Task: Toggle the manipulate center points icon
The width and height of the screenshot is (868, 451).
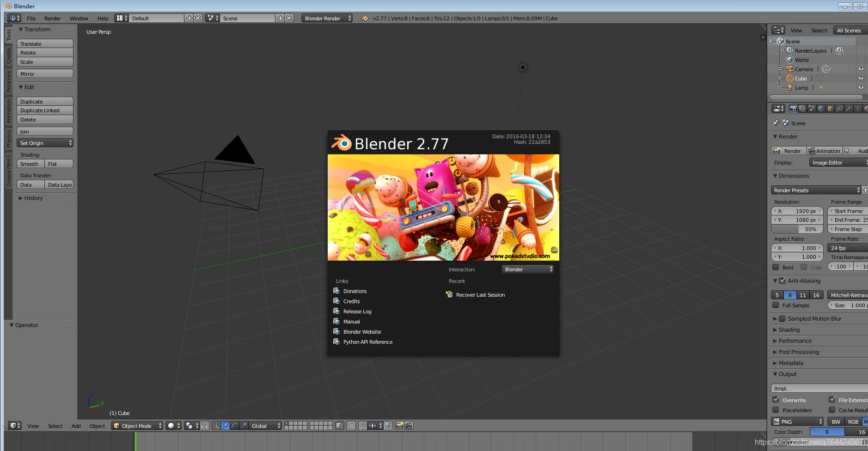Action: pos(204,426)
